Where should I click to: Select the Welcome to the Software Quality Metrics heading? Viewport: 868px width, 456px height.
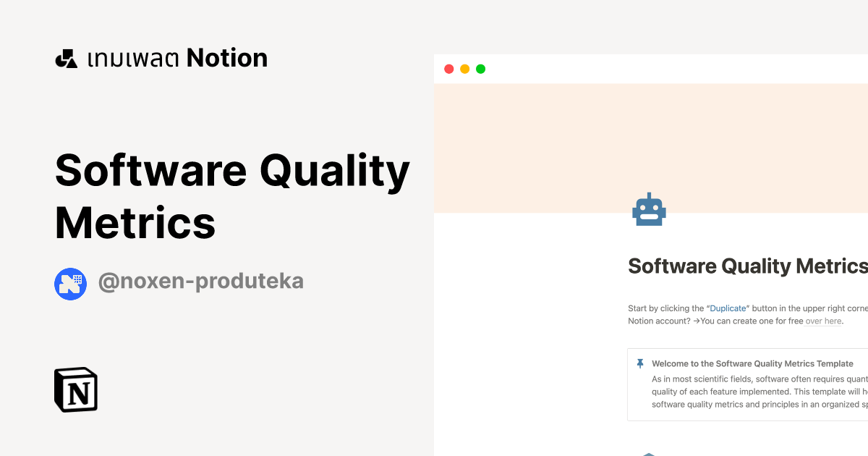[x=752, y=363]
